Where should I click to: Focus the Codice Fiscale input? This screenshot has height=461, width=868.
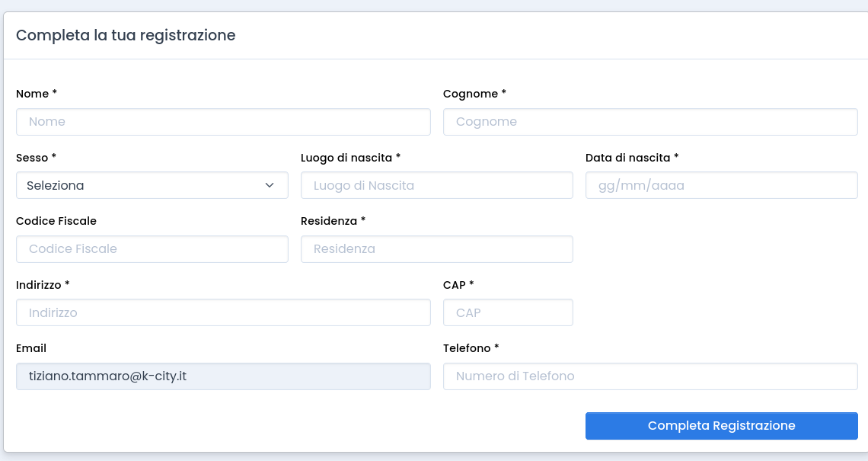[x=152, y=249]
